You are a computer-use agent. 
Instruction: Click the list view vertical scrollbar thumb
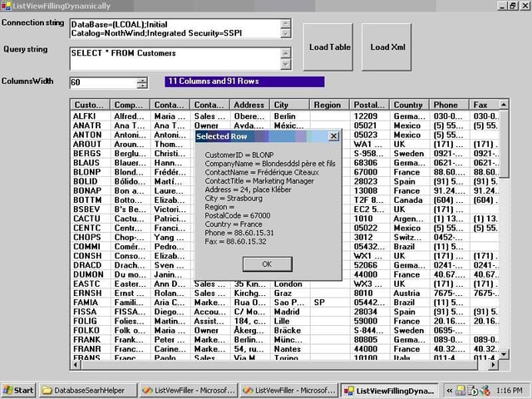[x=504, y=144]
